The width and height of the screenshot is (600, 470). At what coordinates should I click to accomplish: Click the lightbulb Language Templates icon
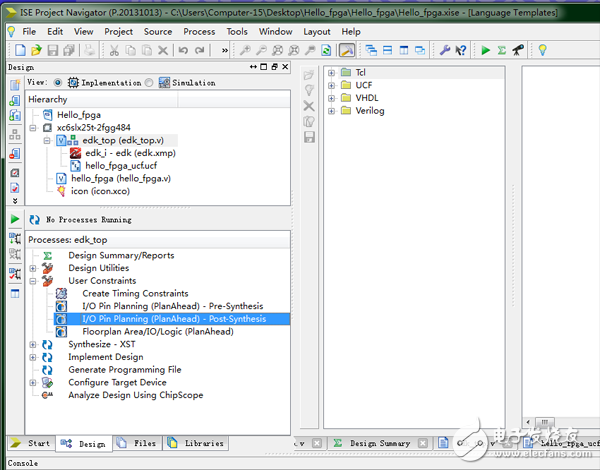pyautogui.click(x=543, y=50)
